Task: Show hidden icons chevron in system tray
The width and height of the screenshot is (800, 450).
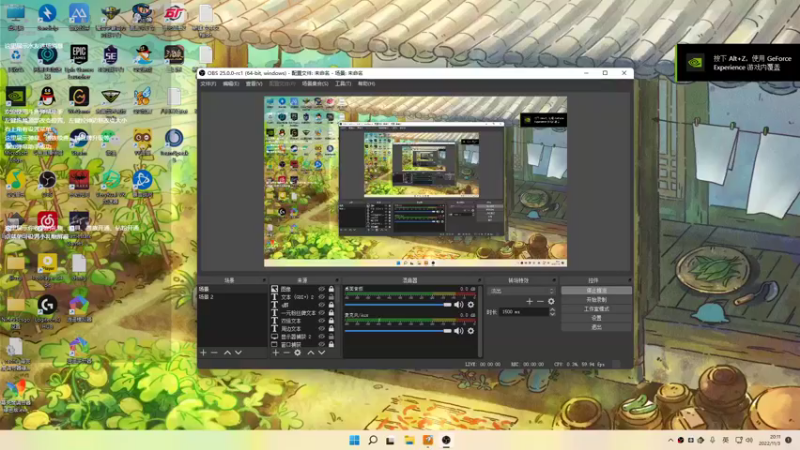Action: [670, 440]
